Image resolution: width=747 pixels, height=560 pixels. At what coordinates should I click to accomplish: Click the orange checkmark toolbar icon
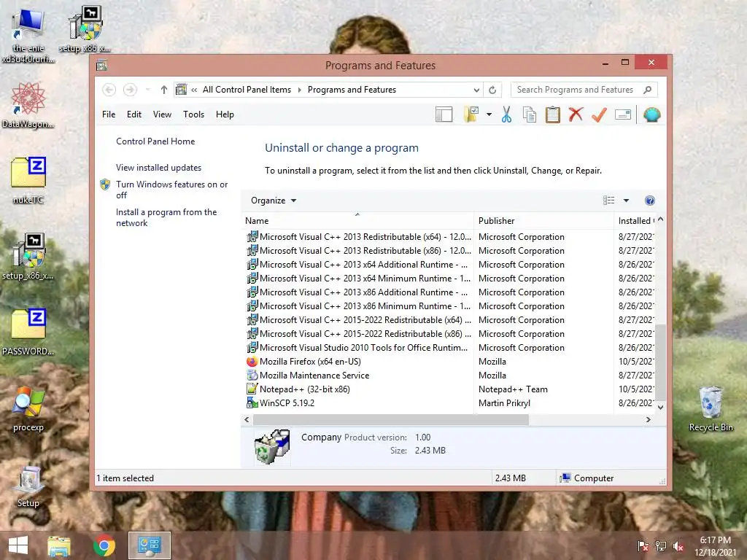pyautogui.click(x=599, y=114)
